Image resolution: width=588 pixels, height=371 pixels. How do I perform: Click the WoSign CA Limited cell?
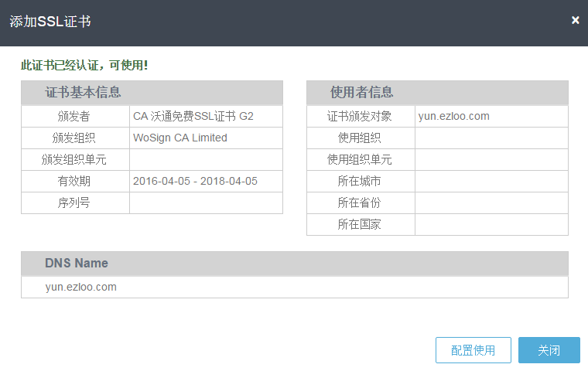click(206, 138)
